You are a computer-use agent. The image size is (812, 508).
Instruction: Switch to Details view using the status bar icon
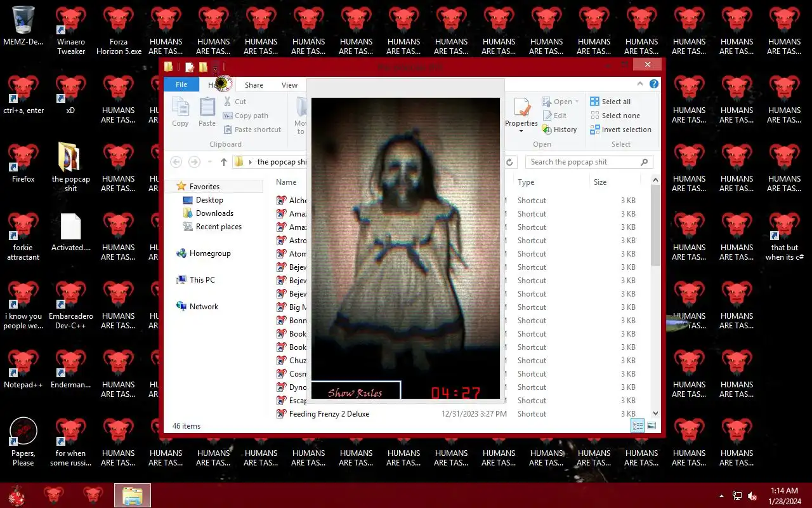coord(638,426)
